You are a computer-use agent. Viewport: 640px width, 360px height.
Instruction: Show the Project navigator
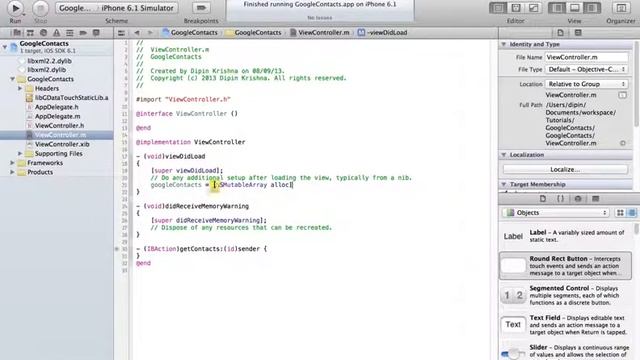17,33
